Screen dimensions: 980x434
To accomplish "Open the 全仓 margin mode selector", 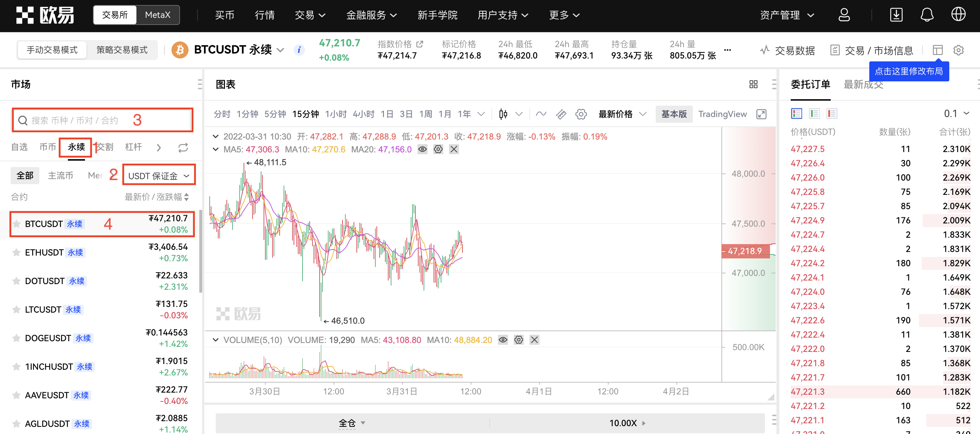I will tap(352, 423).
